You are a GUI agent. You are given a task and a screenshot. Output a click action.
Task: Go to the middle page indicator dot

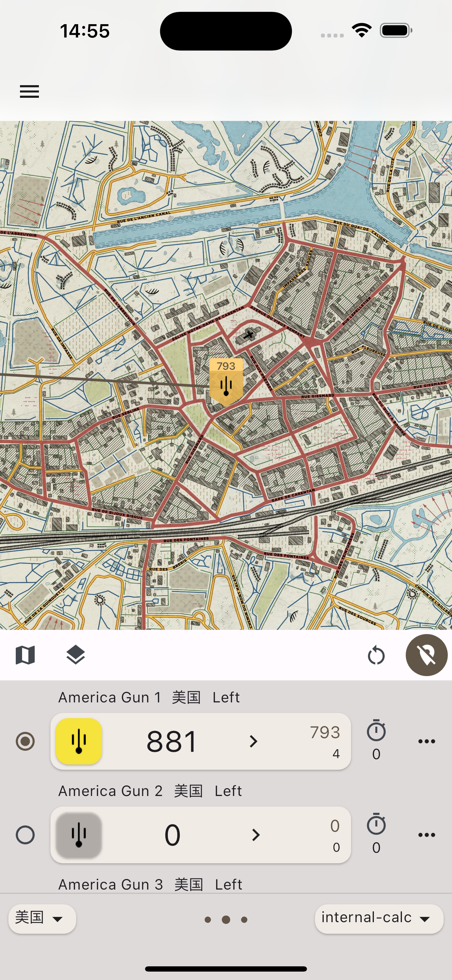tap(226, 919)
